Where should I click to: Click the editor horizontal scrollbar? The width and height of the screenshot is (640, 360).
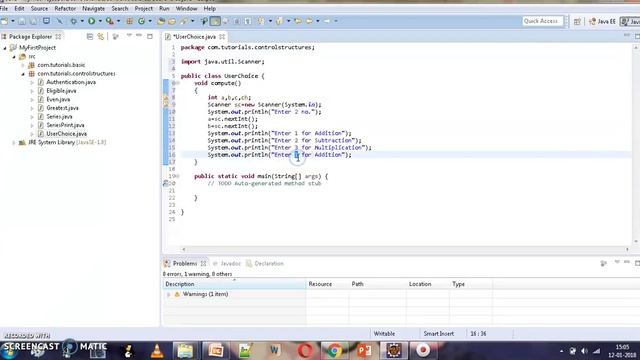(405, 249)
